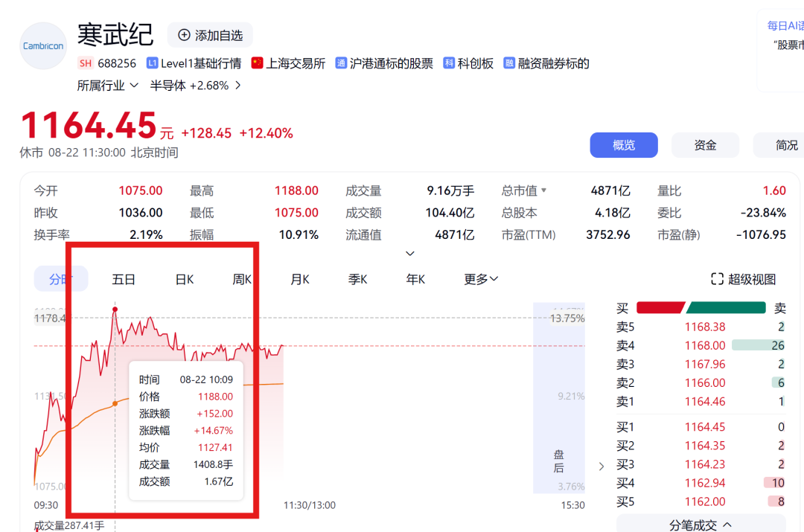Screen dimensions: 804x532
Task: Click the plus icon in 添加自选
Action: click(x=184, y=35)
